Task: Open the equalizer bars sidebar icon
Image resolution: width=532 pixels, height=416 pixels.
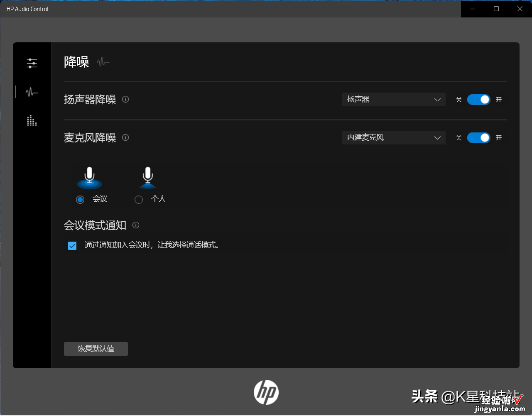Action: click(x=32, y=121)
